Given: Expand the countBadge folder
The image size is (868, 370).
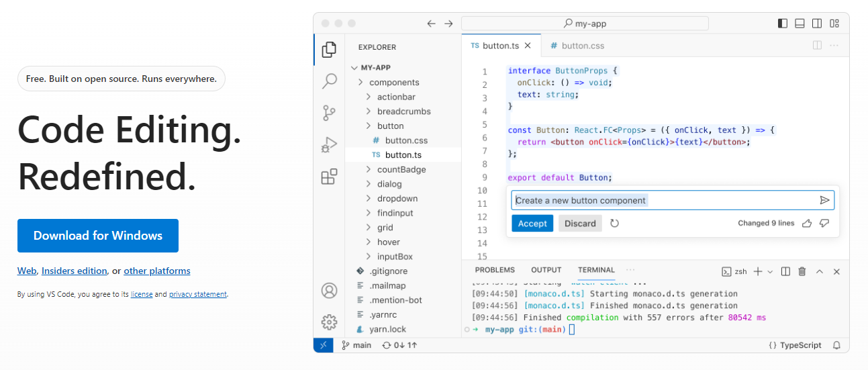Looking at the screenshot, I should tap(369, 169).
